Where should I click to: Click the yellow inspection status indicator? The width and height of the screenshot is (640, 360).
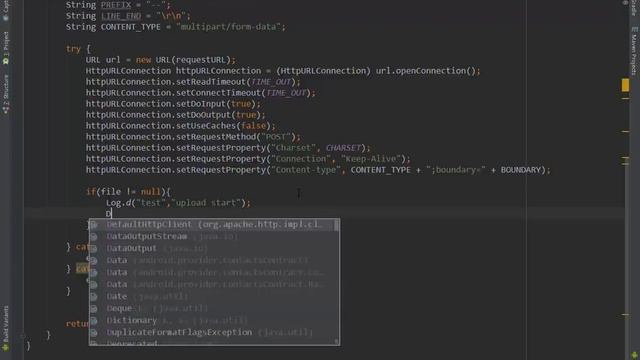point(625,85)
